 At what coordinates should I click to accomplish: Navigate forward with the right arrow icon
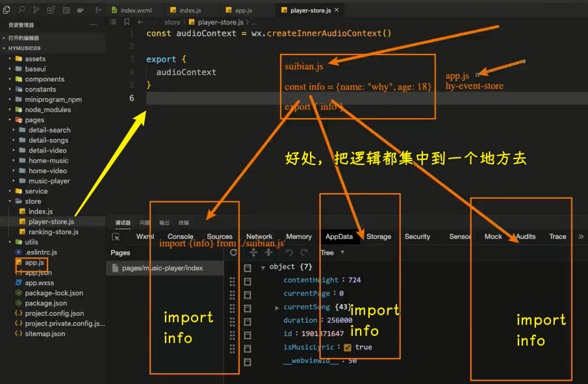tap(154, 22)
